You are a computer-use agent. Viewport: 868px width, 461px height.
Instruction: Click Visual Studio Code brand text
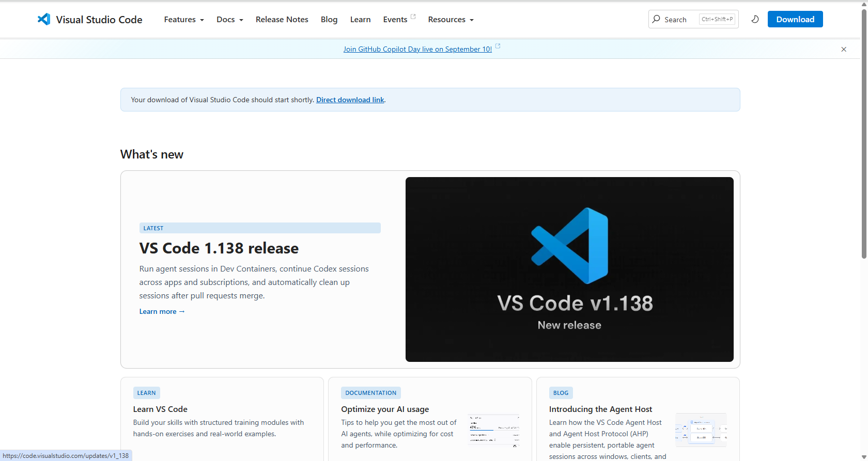(x=99, y=20)
